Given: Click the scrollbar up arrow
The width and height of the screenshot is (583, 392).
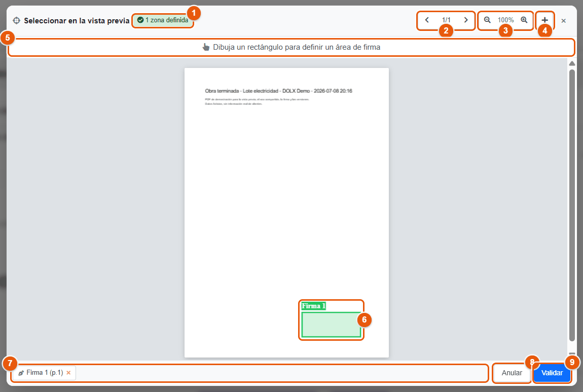Looking at the screenshot, I should tap(572, 63).
